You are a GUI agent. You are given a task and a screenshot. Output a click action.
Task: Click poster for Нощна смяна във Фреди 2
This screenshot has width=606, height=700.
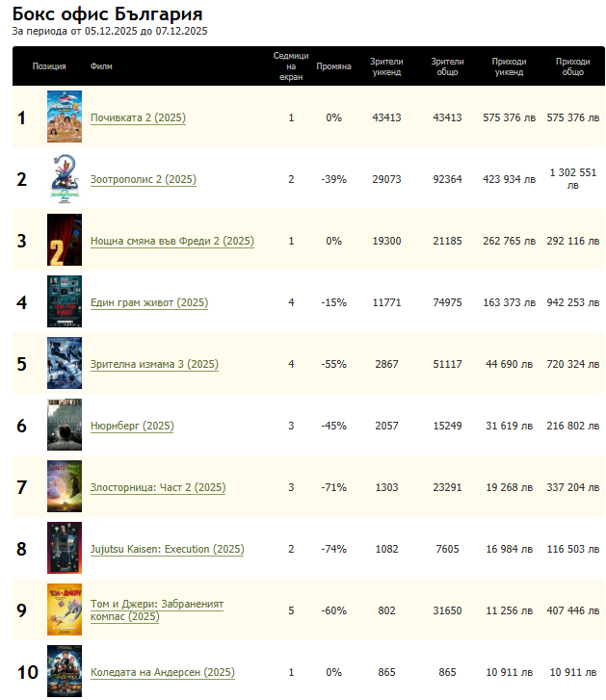pos(59,241)
